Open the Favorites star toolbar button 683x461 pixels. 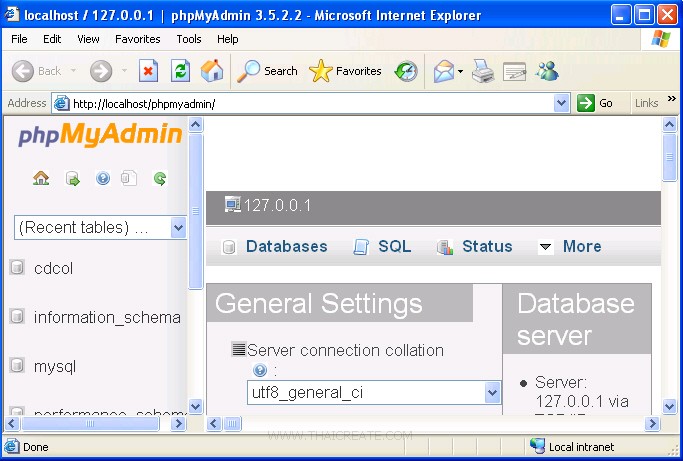345,71
